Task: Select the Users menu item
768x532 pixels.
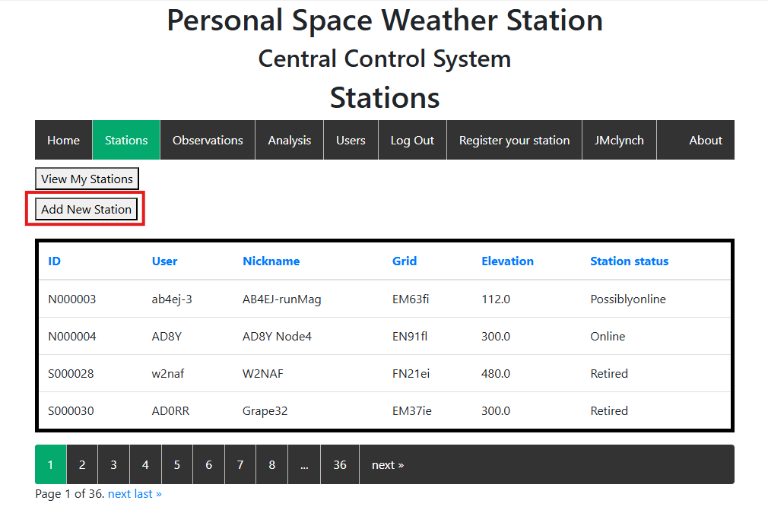Action: [x=351, y=140]
